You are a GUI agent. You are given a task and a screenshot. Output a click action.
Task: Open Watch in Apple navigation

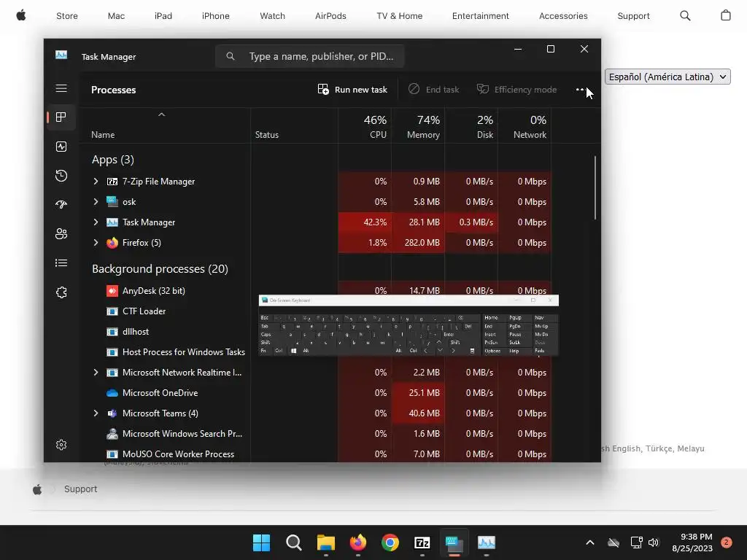[x=273, y=16]
